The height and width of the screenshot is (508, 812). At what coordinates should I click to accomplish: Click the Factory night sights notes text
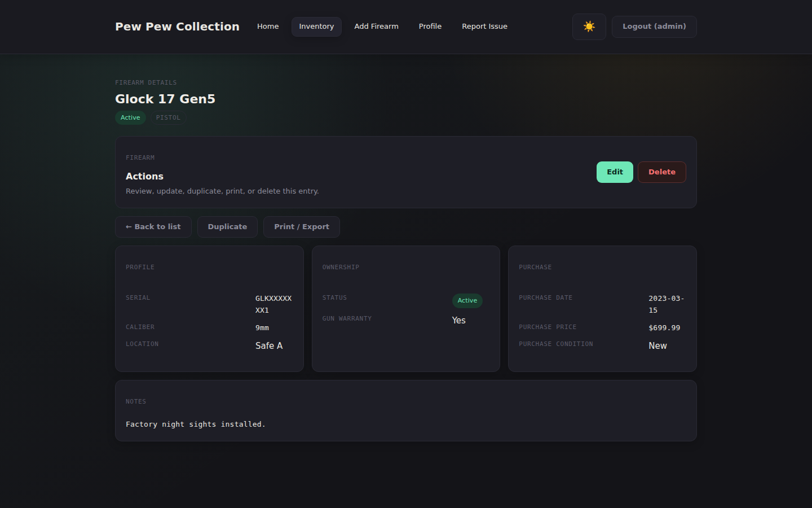pyautogui.click(x=195, y=424)
